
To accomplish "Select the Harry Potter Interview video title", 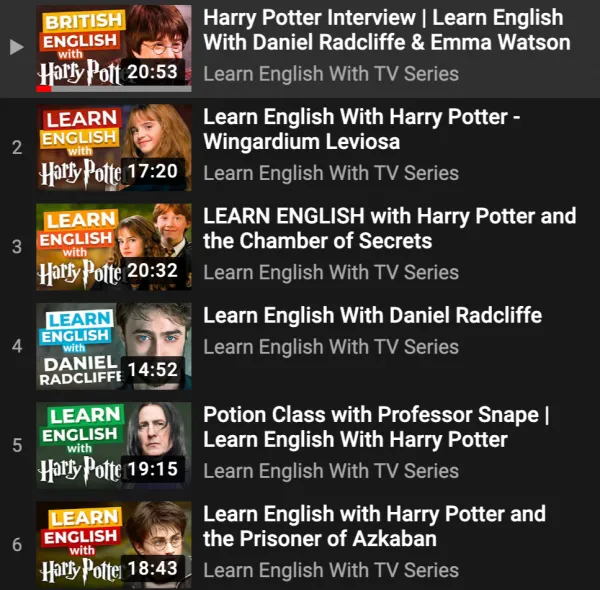I will click(x=387, y=30).
